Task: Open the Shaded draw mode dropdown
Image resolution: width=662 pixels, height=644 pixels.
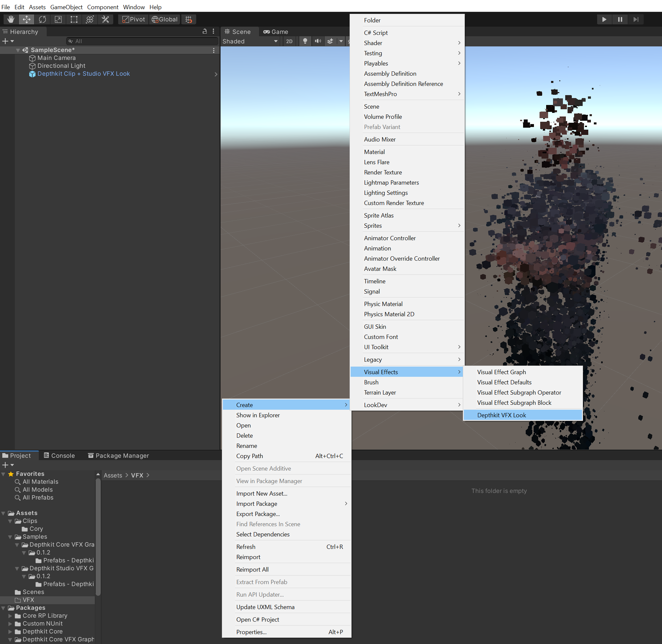Action: [250, 41]
